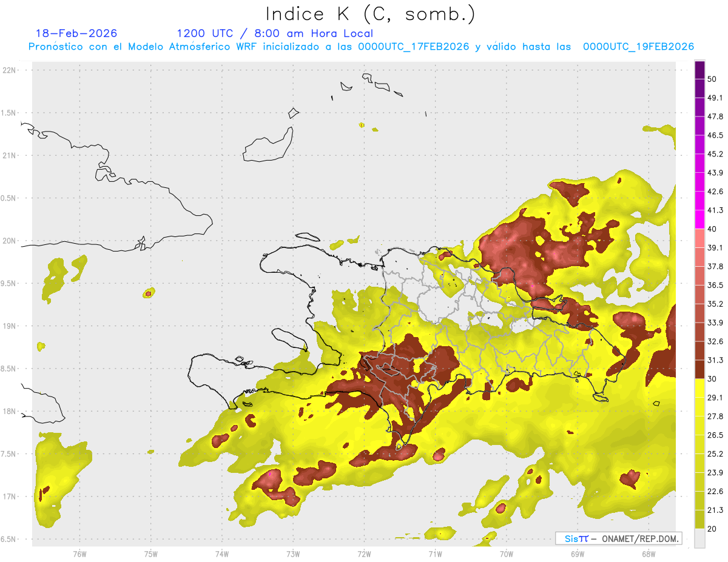
Task: Click the "19N" latitude label
Action: (x=10, y=326)
